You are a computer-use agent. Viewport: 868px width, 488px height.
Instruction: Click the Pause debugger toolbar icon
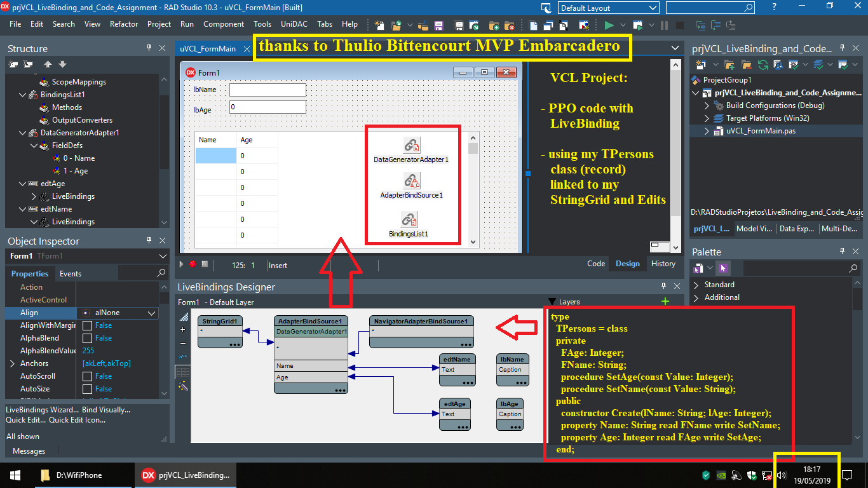[x=664, y=25]
